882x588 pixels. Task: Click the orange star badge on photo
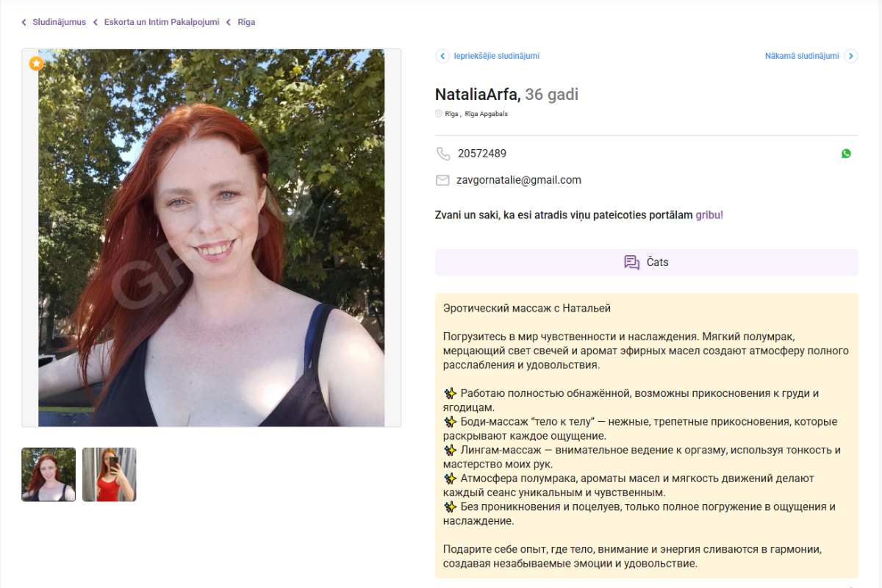[36, 63]
